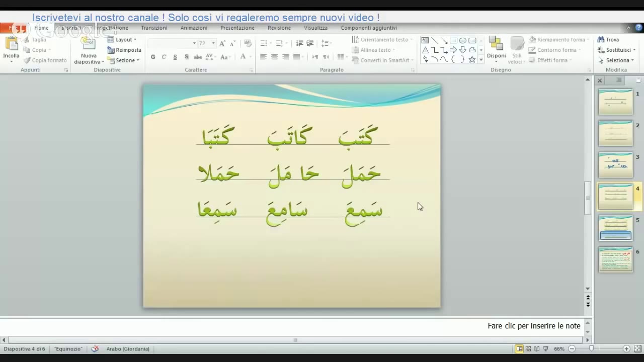Open line spacing options

[x=326, y=43]
